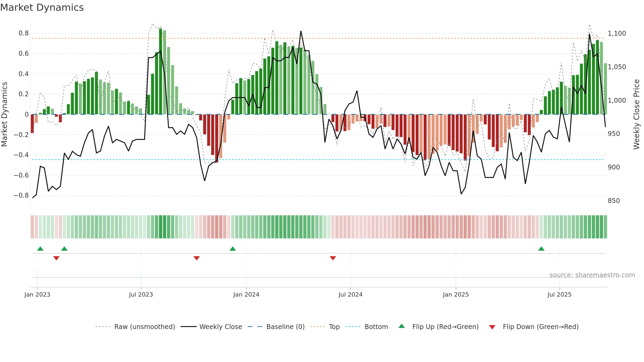Click the Weekly Close Price axis title
This screenshot has width=644, height=362.
pyautogui.click(x=636, y=114)
